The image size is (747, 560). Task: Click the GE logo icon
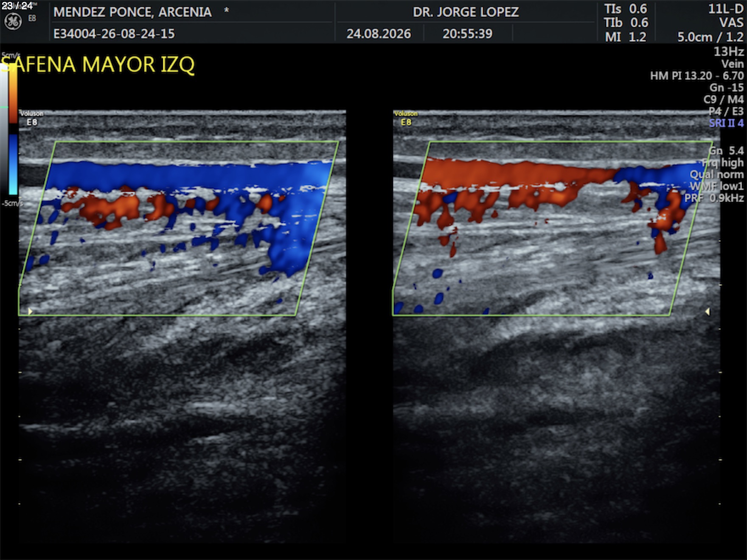(12, 21)
